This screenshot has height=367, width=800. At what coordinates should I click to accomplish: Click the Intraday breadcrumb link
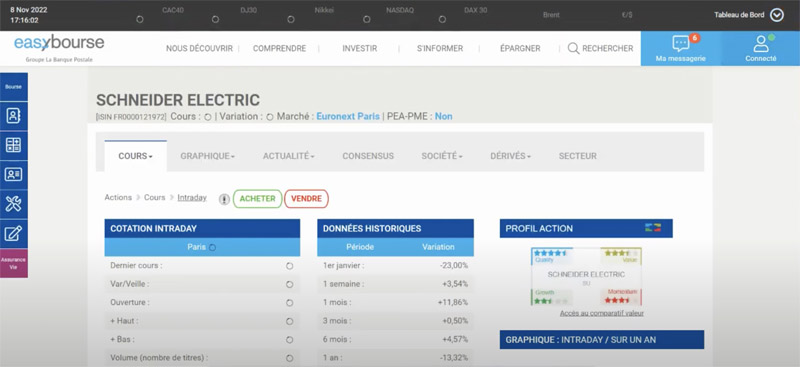pyautogui.click(x=192, y=198)
